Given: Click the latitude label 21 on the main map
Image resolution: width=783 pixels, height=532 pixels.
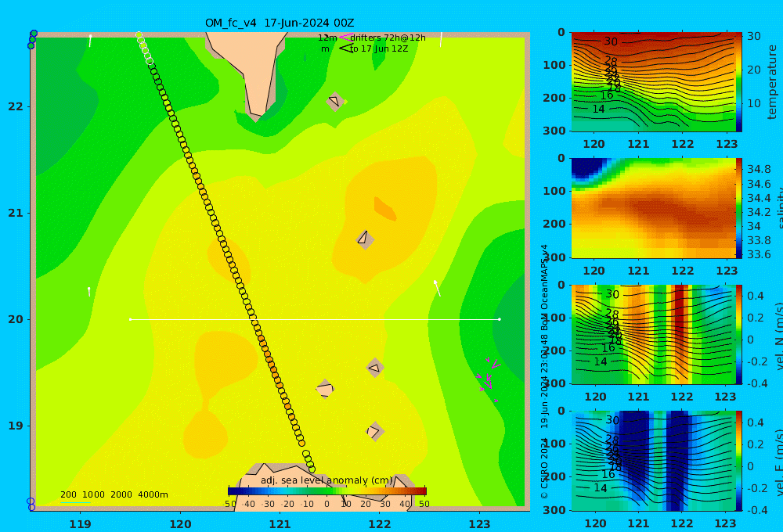Looking at the screenshot, I should [x=16, y=213].
